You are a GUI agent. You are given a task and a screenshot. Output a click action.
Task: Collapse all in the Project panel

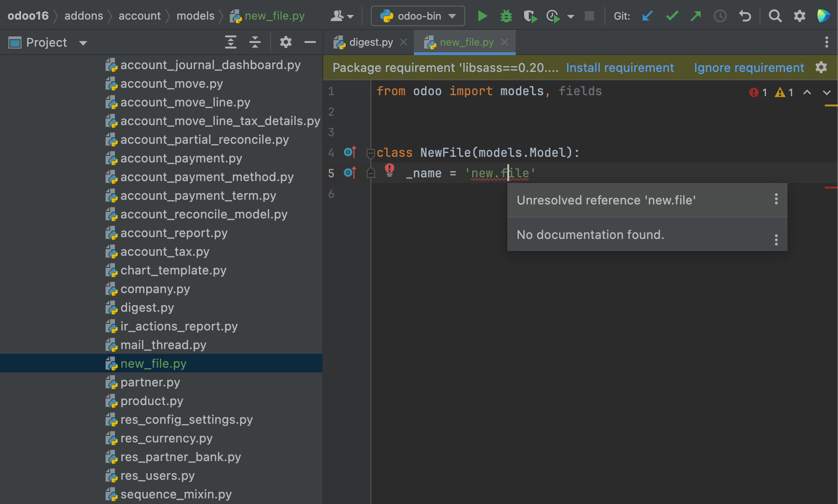255,42
